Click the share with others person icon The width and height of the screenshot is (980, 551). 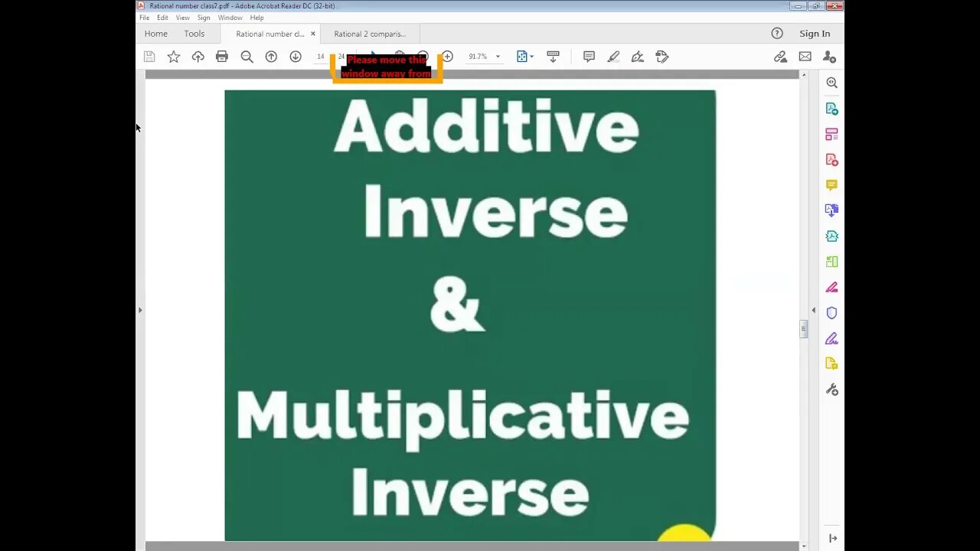click(x=829, y=57)
